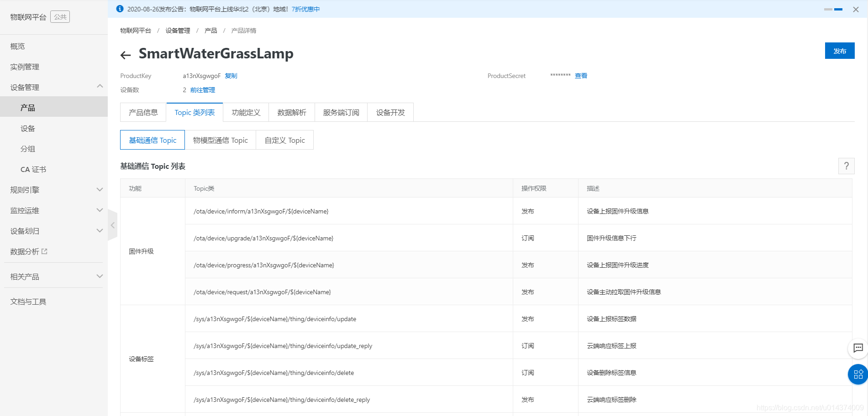Switch to 物模型通信 Topic sub-tab
The image size is (868, 416).
[221, 140]
